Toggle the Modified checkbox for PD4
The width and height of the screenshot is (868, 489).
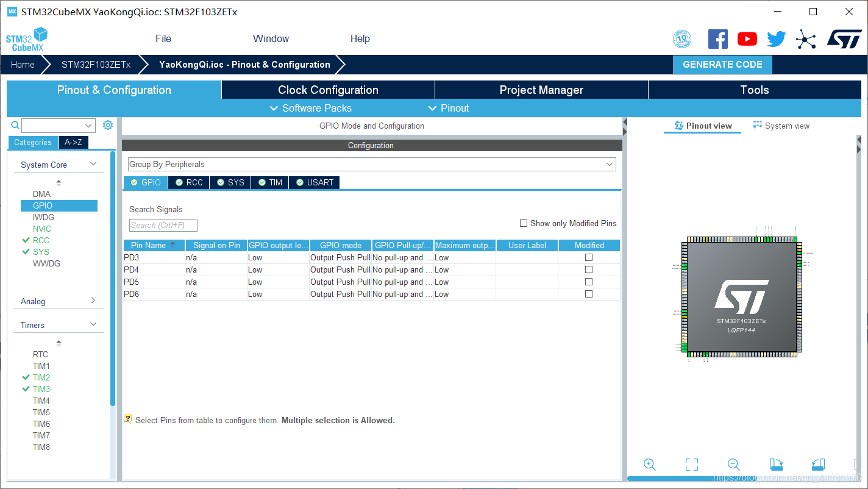pyautogui.click(x=589, y=269)
